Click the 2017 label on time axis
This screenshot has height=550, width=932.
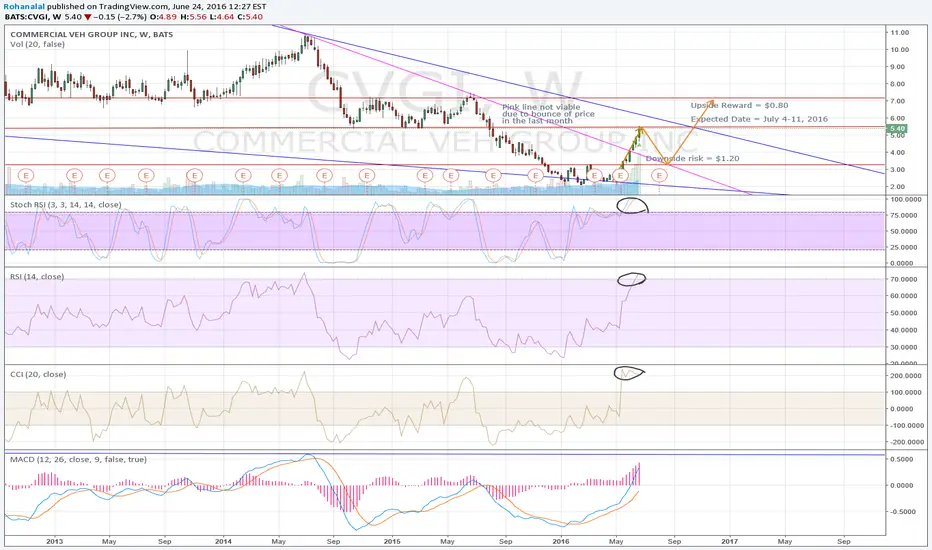(729, 541)
